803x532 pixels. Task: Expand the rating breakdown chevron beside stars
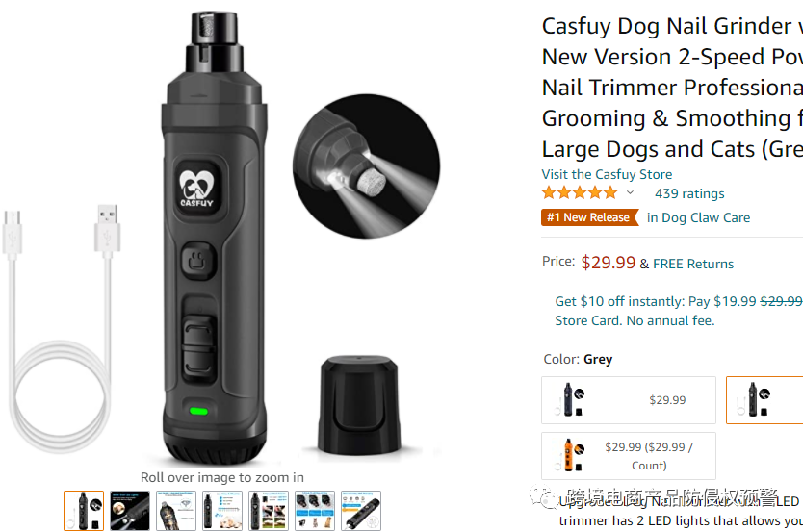coord(630,192)
